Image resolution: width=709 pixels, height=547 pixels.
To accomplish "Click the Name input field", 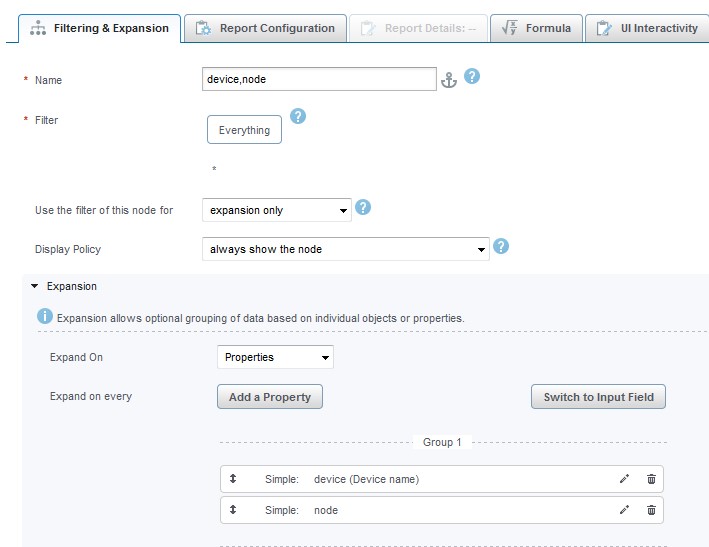I will [x=319, y=79].
